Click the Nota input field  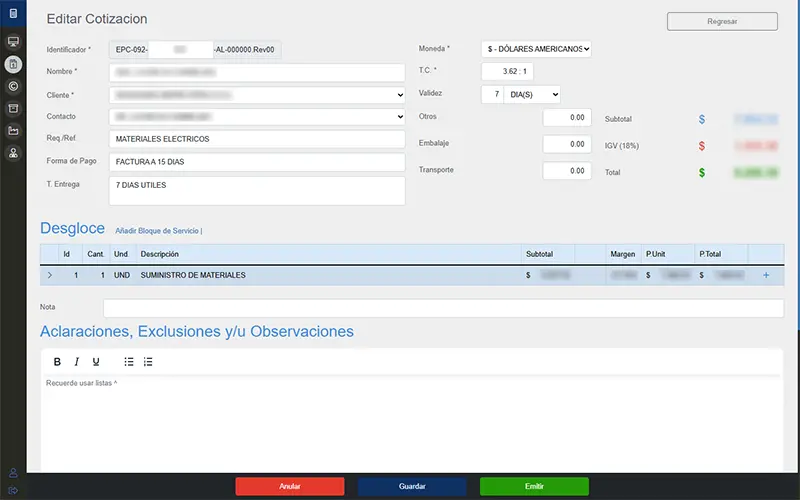[443, 308]
